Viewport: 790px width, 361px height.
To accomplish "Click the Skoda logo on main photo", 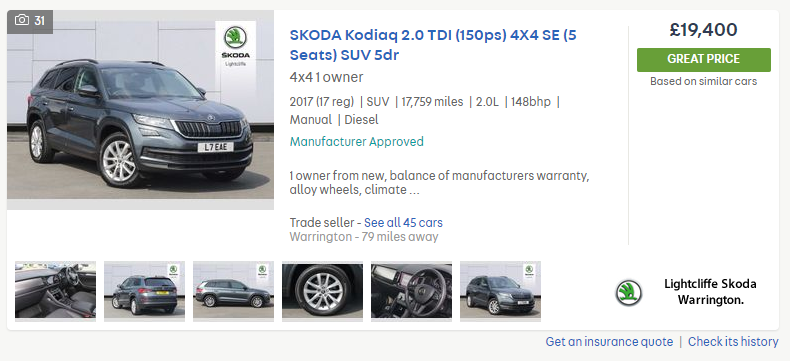I will coord(235,46).
